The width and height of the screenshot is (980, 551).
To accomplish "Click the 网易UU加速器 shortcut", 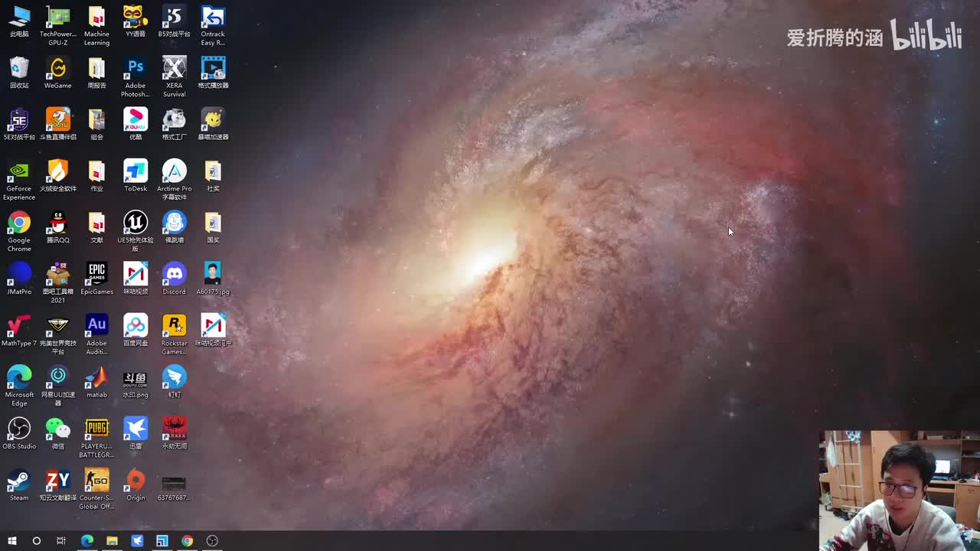I will pyautogui.click(x=58, y=386).
